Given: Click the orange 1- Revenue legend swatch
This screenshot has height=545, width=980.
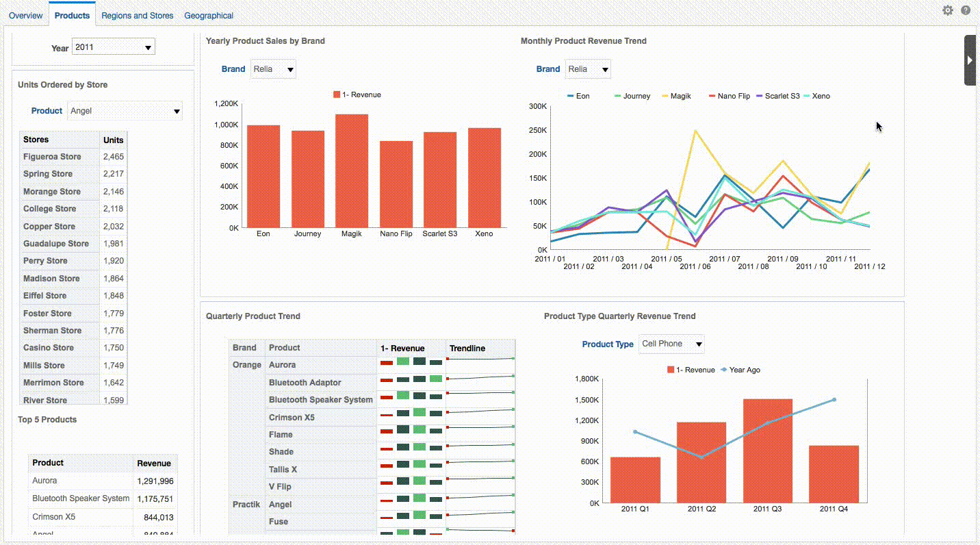Looking at the screenshot, I should tap(335, 94).
